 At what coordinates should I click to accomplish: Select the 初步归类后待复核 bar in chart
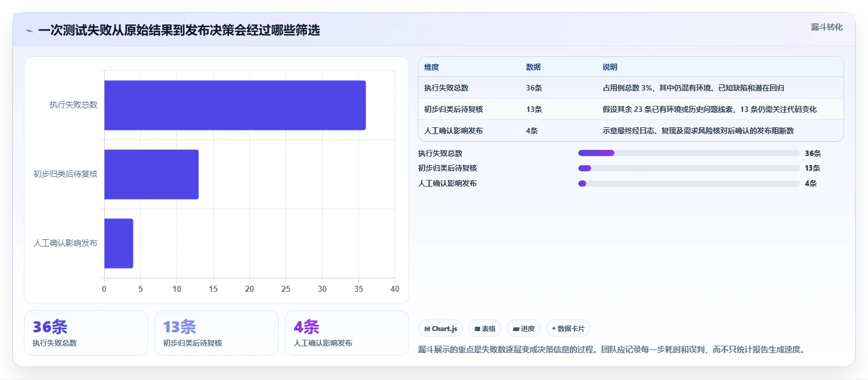(x=151, y=174)
